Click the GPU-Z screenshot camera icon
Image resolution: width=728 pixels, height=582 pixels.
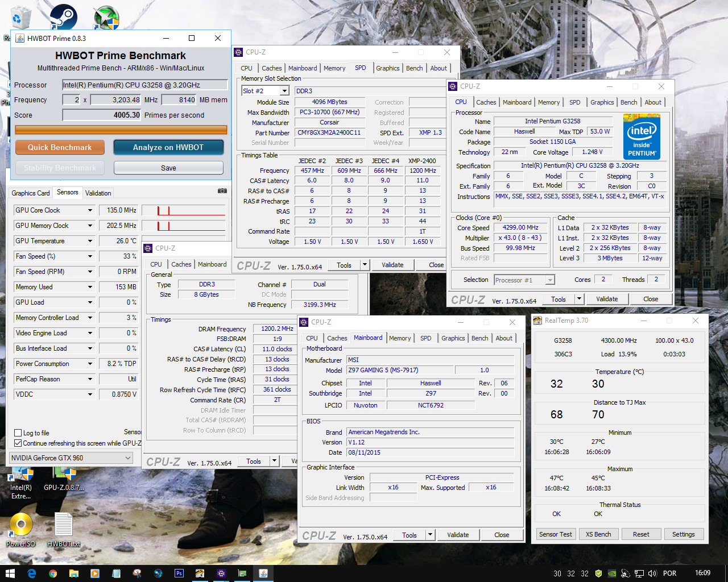coord(222,191)
